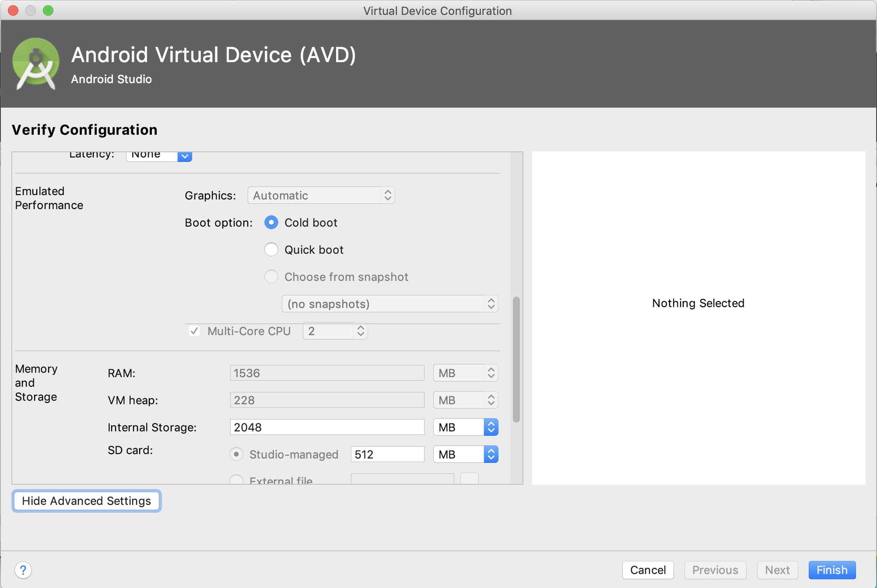The image size is (877, 588).
Task: Click the settings panel vertical scrollbar
Action: point(516,359)
